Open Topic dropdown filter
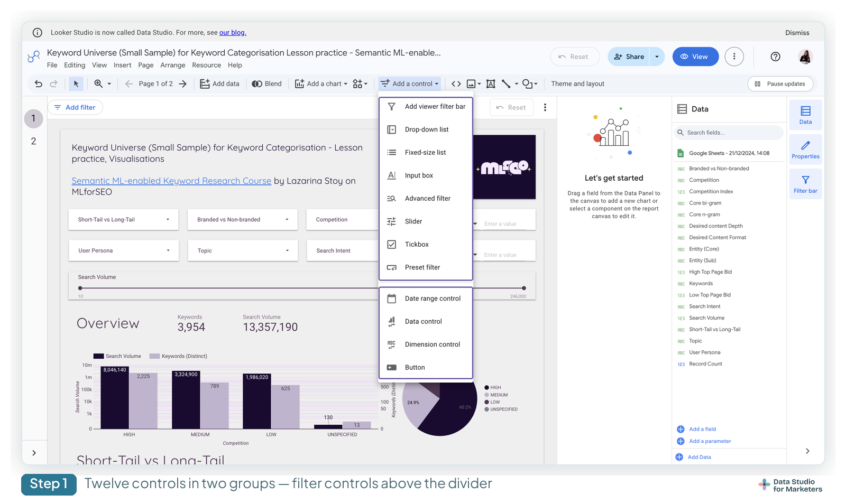 [242, 250]
